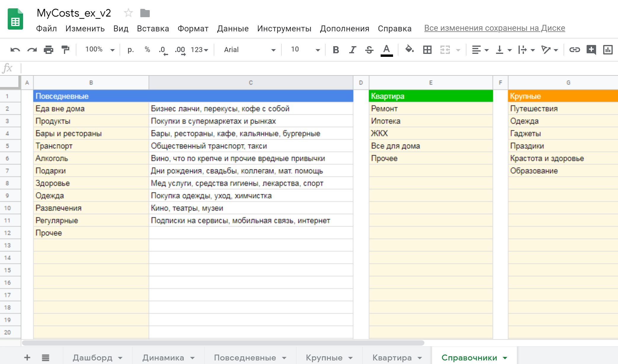Open the fill color picker
Screen dimensions: 618x364
(410, 49)
